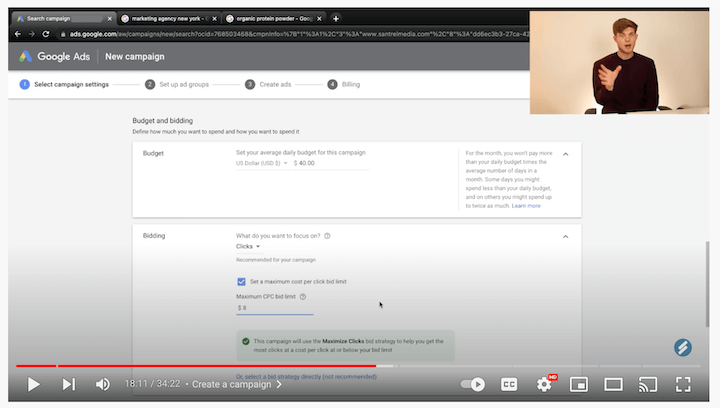Viewport: 720px width, 408px height.
Task: Click the daily budget amount field
Action: click(330, 163)
